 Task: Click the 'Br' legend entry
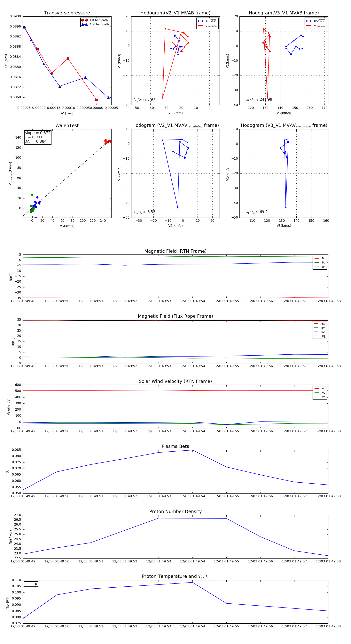[x=320, y=259]
